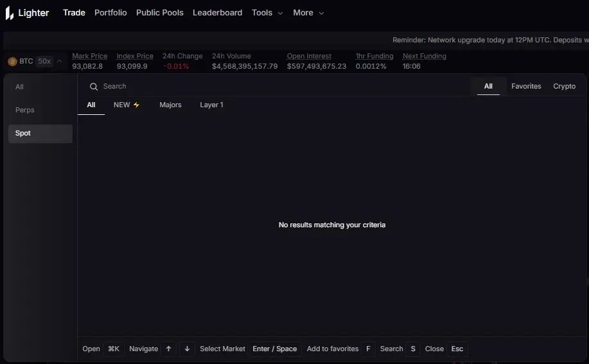Show Favorites markets
This screenshot has height=364, width=589.
[x=526, y=86]
